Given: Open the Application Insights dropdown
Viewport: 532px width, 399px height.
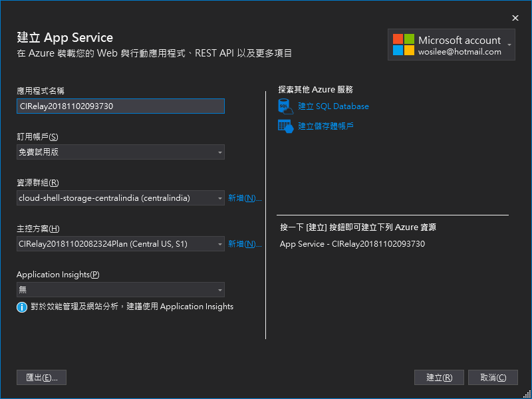Looking at the screenshot, I should 120,290.
